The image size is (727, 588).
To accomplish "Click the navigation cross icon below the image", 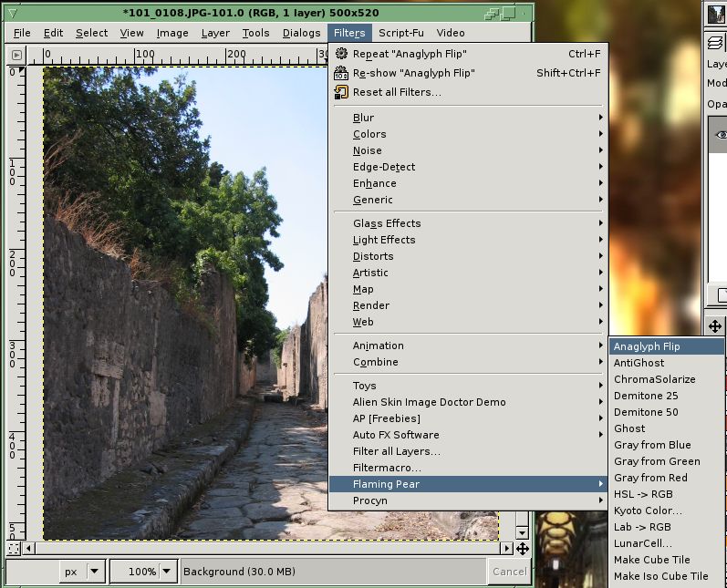I will 523,549.
